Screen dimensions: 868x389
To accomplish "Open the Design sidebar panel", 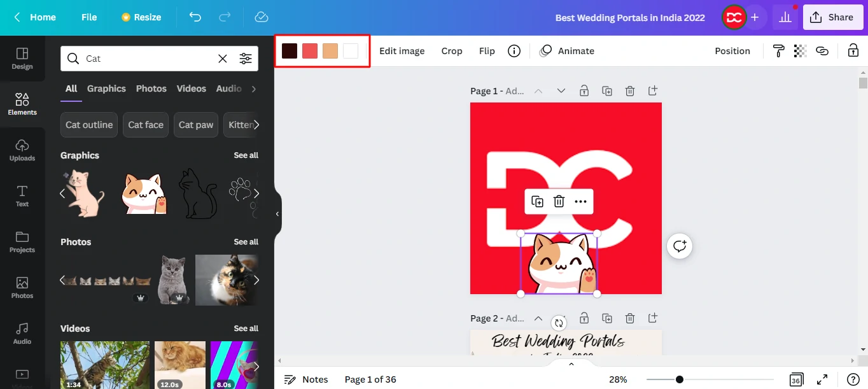I will pos(22,59).
